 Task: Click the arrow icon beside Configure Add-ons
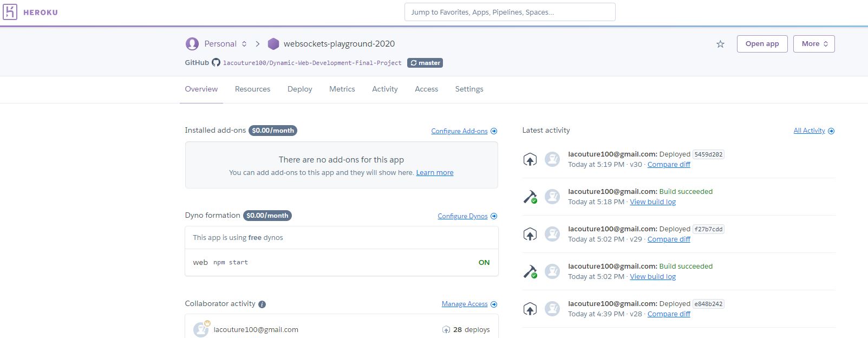coord(494,131)
